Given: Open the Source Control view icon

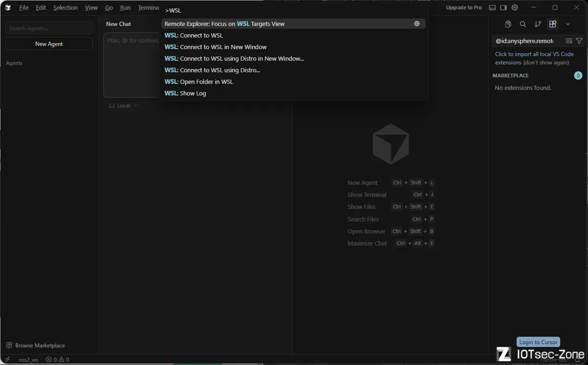Looking at the screenshot, I should (537, 24).
